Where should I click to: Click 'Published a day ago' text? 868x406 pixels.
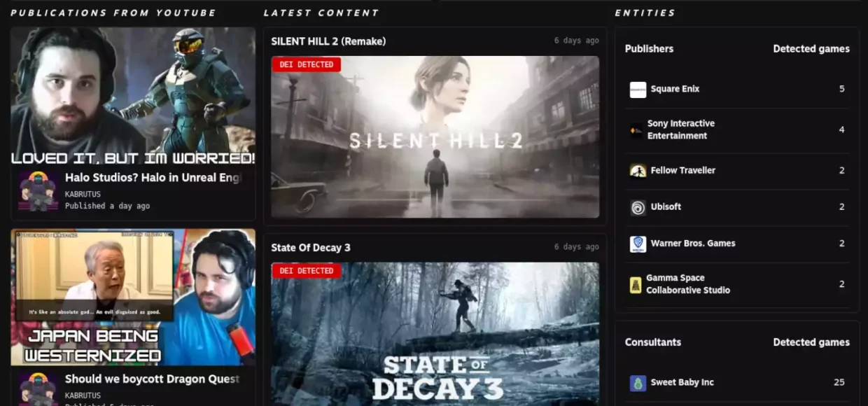pyautogui.click(x=107, y=206)
